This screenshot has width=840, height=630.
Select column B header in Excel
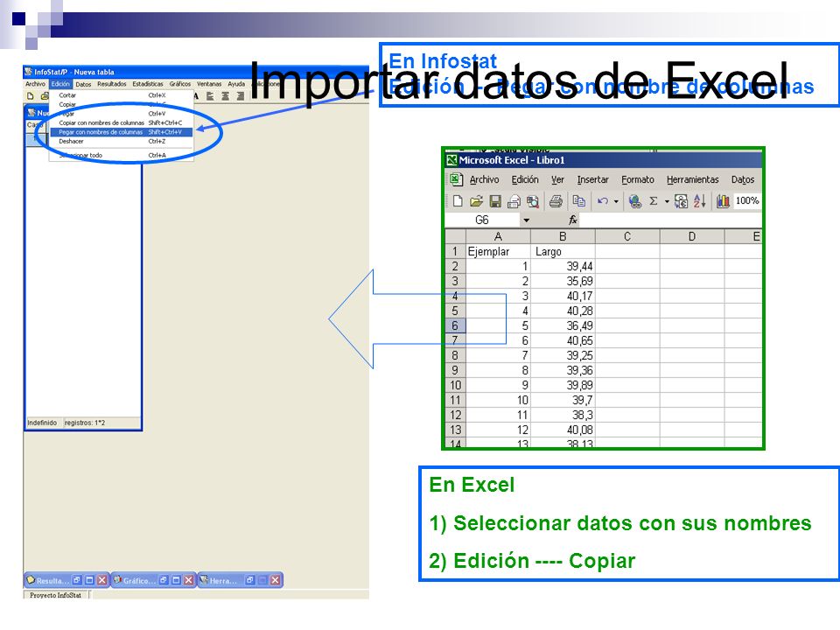[x=563, y=236]
